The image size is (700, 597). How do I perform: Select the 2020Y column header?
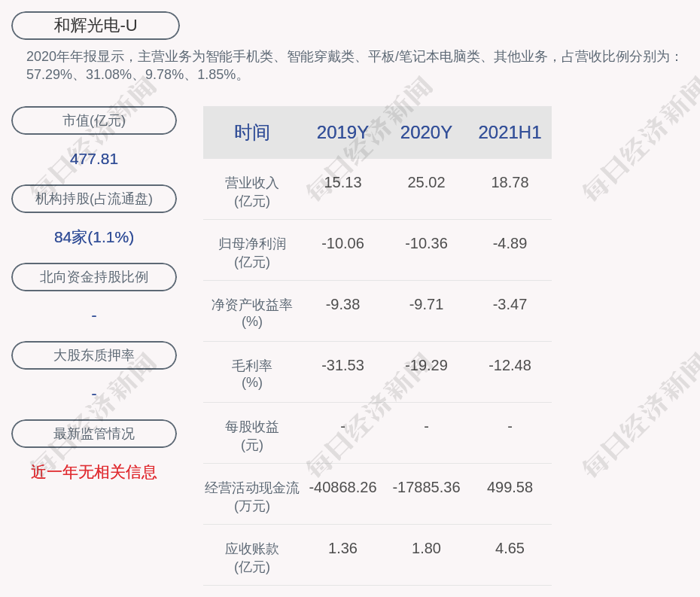426,132
